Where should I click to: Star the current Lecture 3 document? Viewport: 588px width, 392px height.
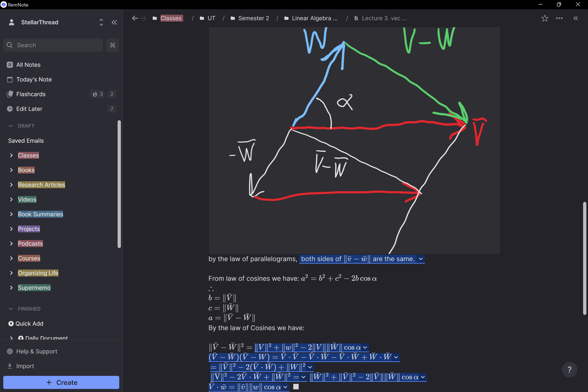click(x=545, y=18)
